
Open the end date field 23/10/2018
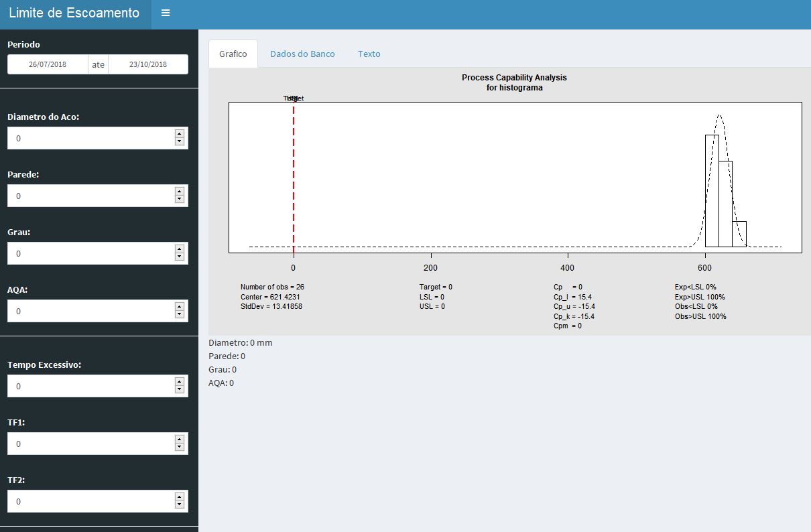click(x=147, y=64)
